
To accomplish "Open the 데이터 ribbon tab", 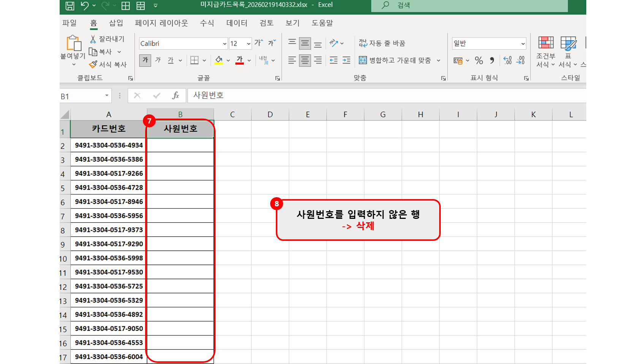I will [x=237, y=23].
